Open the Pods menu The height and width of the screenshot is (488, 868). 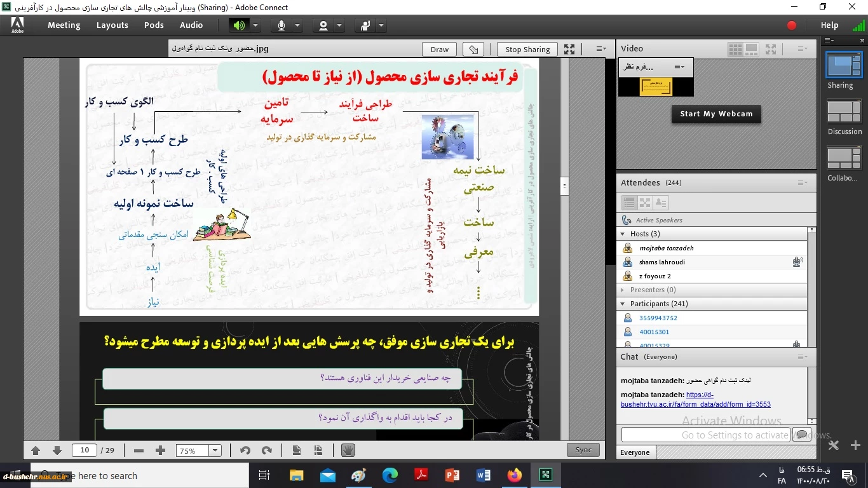click(x=154, y=25)
